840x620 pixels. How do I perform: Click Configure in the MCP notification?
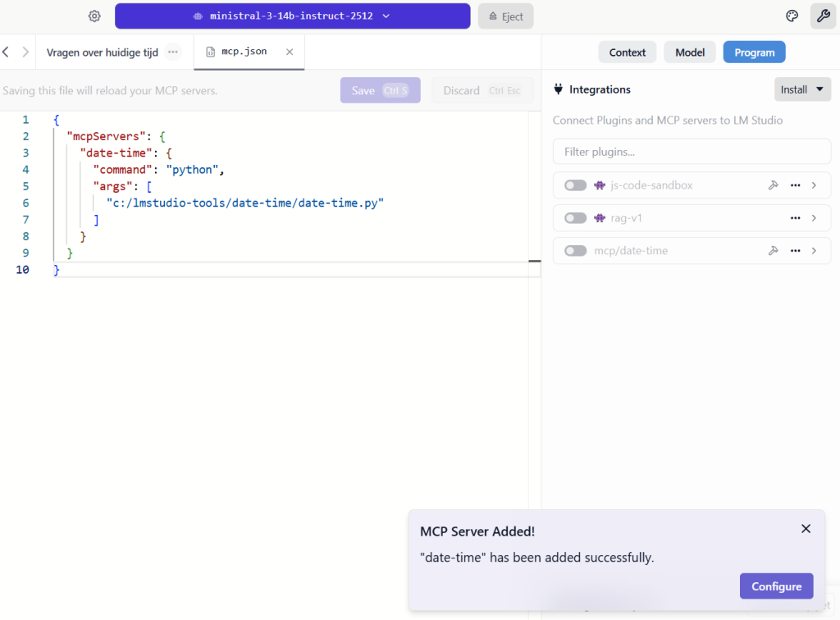point(776,586)
